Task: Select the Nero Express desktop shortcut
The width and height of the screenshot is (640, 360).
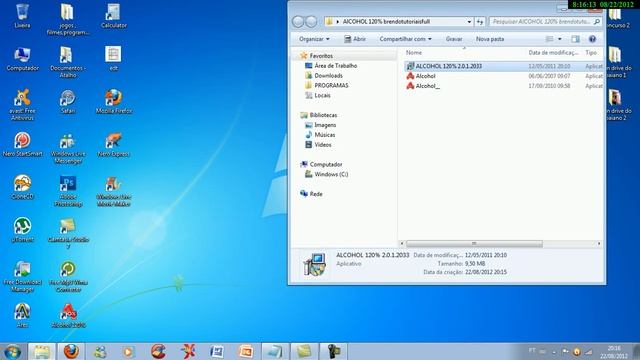Action: coord(114,144)
